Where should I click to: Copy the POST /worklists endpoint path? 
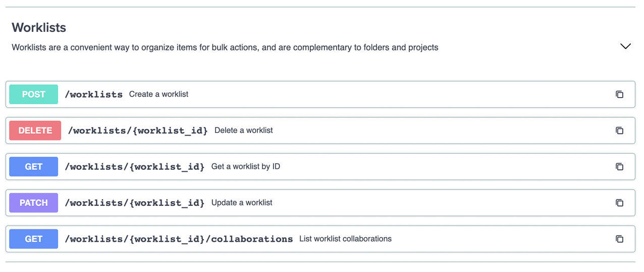619,95
